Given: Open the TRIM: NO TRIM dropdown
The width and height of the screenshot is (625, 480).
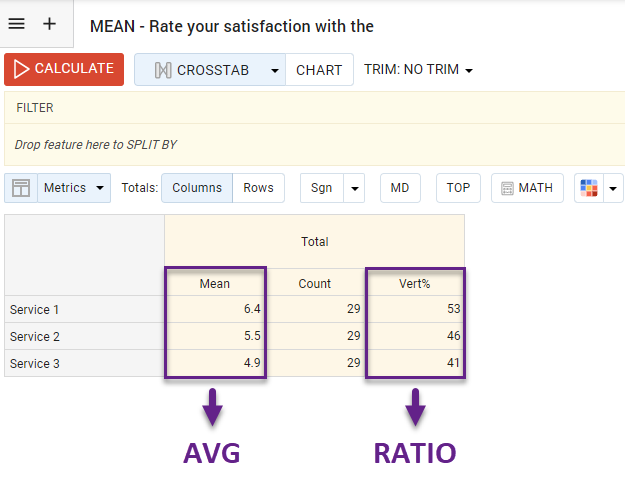Looking at the screenshot, I should [x=418, y=70].
